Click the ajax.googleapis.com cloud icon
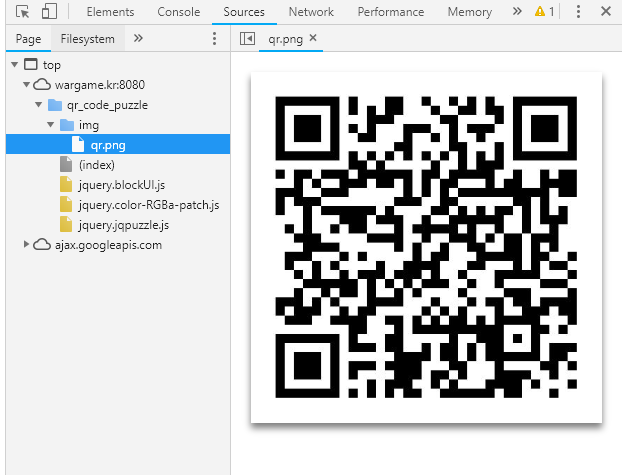The height and width of the screenshot is (475, 622). coord(42,244)
